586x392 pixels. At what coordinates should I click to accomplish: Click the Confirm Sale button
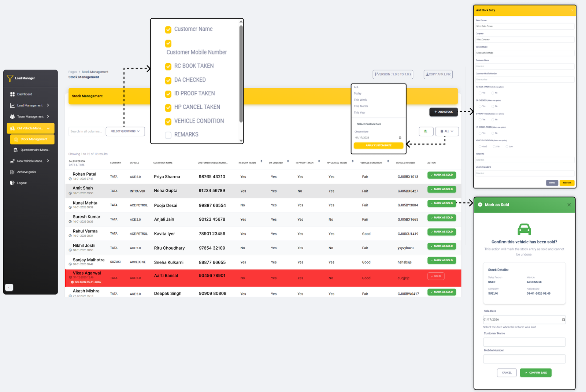click(535, 373)
